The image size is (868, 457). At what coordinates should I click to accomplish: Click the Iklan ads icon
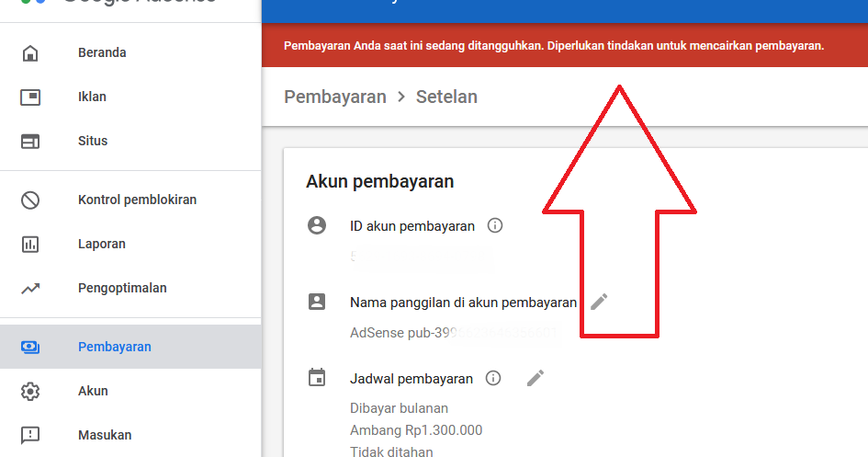point(30,97)
